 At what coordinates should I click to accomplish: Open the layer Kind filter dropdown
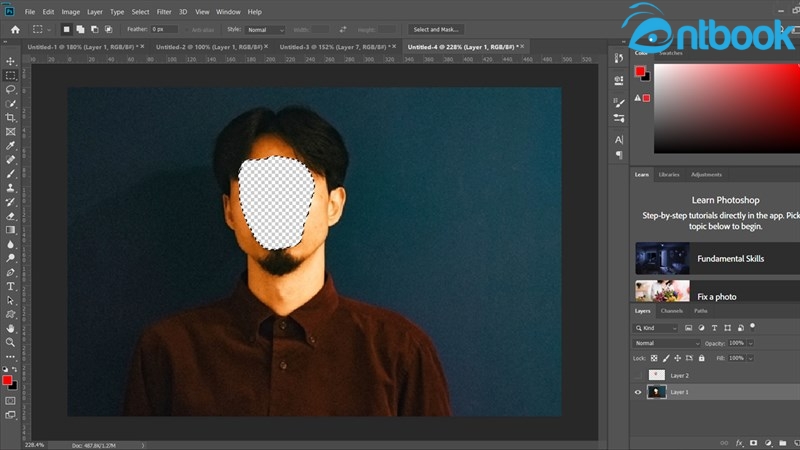tap(656, 328)
